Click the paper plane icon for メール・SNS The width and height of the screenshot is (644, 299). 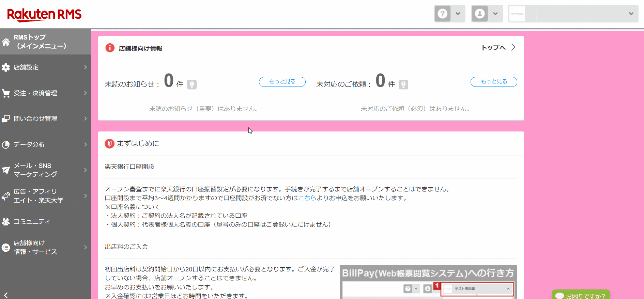(x=6, y=170)
